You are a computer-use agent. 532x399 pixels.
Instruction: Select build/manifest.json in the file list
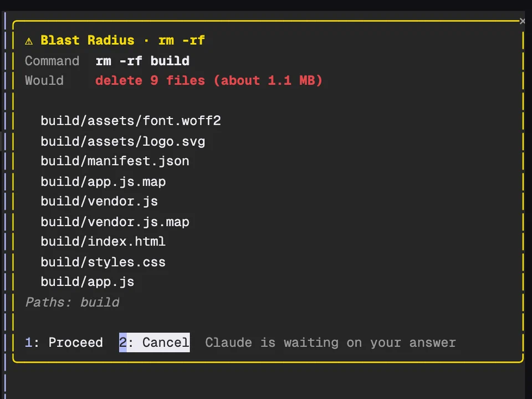[115, 161]
